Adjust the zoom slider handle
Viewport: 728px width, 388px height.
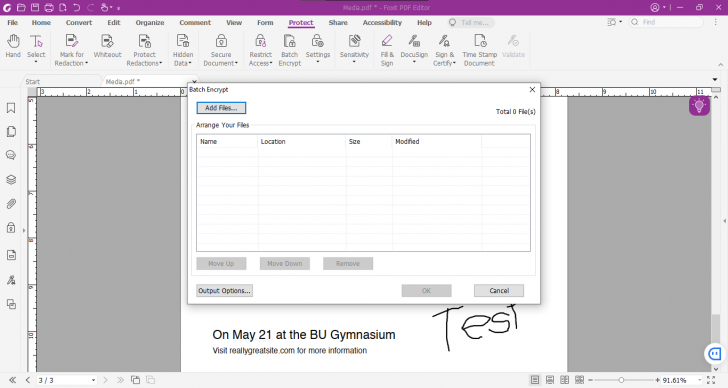coord(621,380)
